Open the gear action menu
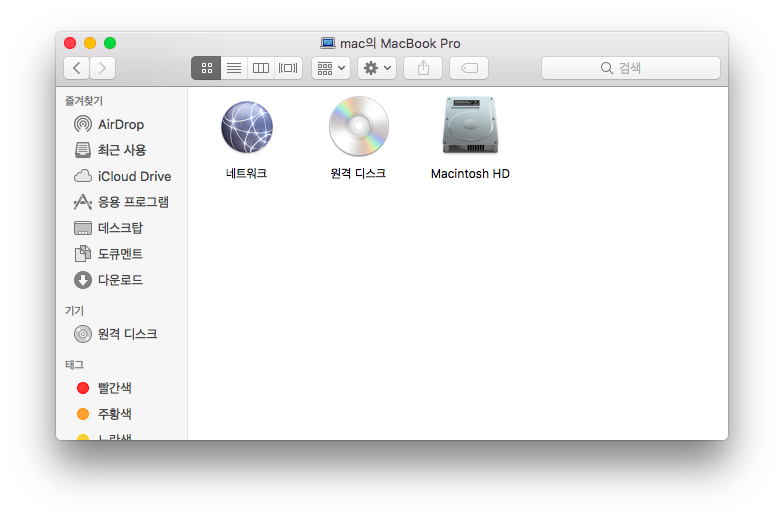Image resolution: width=784 pixels, height=520 pixels. pos(377,68)
